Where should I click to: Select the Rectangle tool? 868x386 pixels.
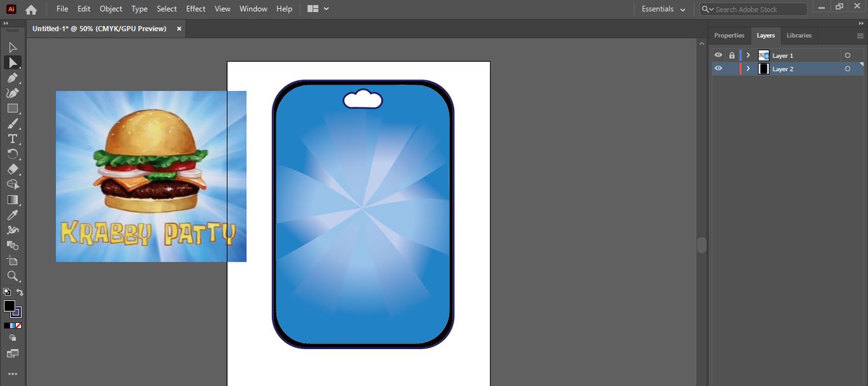13,108
